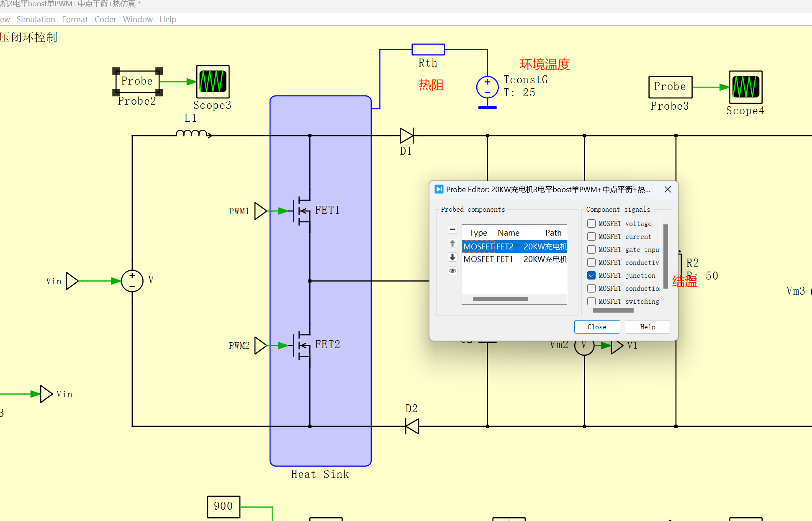Screen dimensions: 812x521
Task: Uncheck MOSFET junction temperature signal
Action: click(591, 275)
